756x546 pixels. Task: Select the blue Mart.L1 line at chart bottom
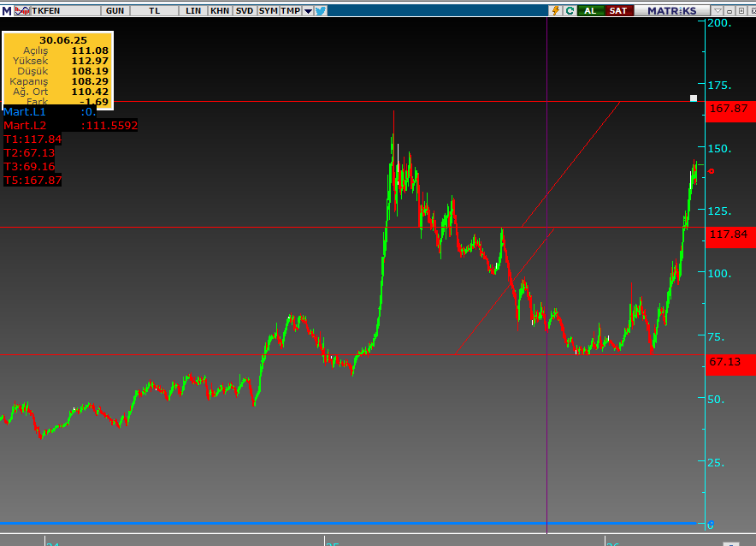[x=348, y=524]
